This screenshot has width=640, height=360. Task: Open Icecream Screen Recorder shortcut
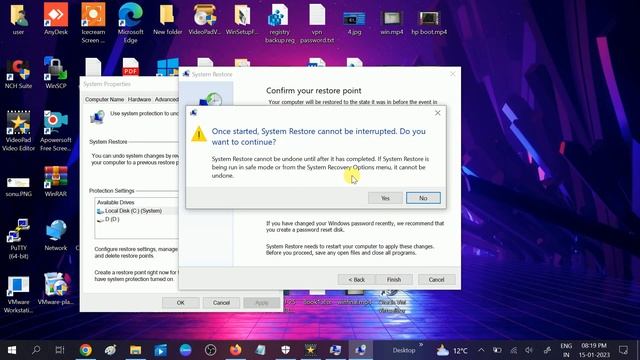pyautogui.click(x=93, y=23)
